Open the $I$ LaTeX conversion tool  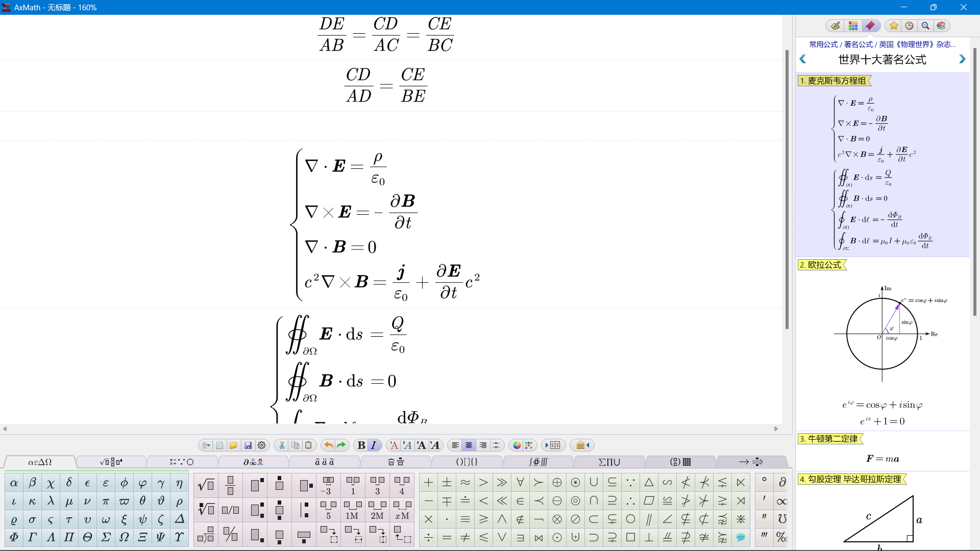[553, 445]
